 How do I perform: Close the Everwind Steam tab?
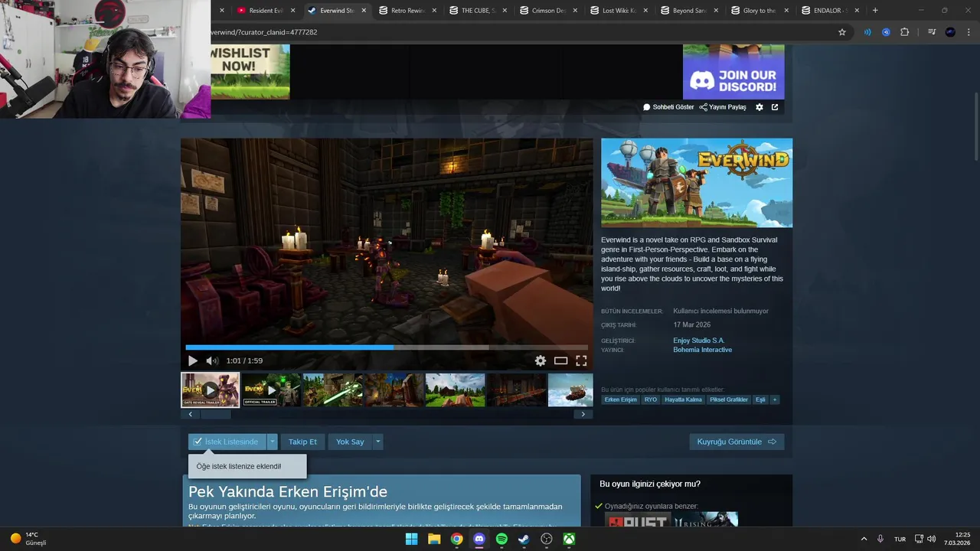click(x=364, y=11)
